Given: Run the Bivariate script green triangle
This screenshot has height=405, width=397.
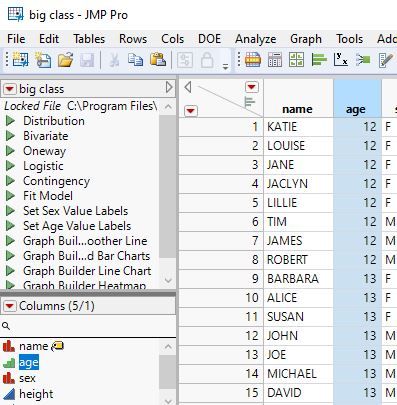Looking at the screenshot, I should tap(10, 136).
